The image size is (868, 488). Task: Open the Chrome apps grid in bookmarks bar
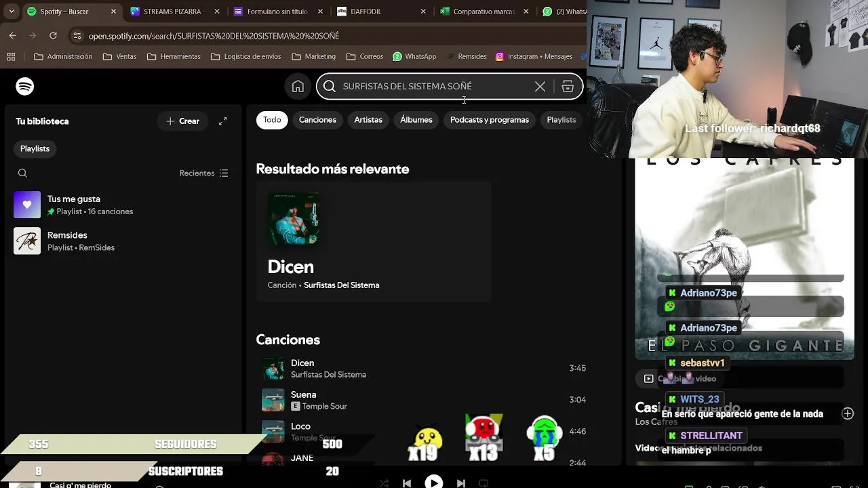pos(11,56)
